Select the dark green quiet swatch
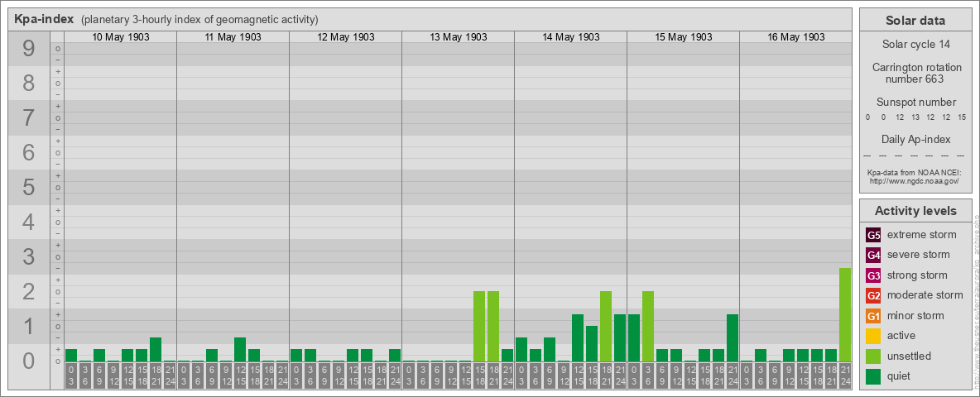The image size is (980, 397). [873, 375]
